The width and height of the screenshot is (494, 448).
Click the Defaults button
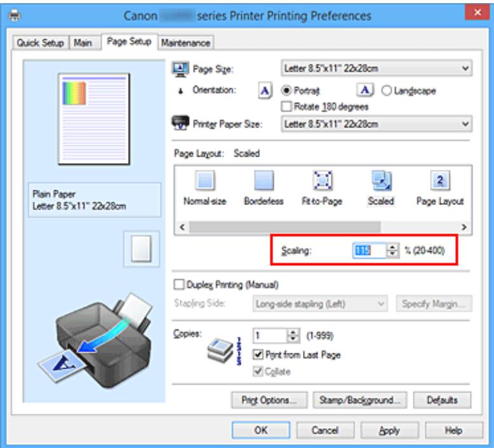pyautogui.click(x=443, y=400)
